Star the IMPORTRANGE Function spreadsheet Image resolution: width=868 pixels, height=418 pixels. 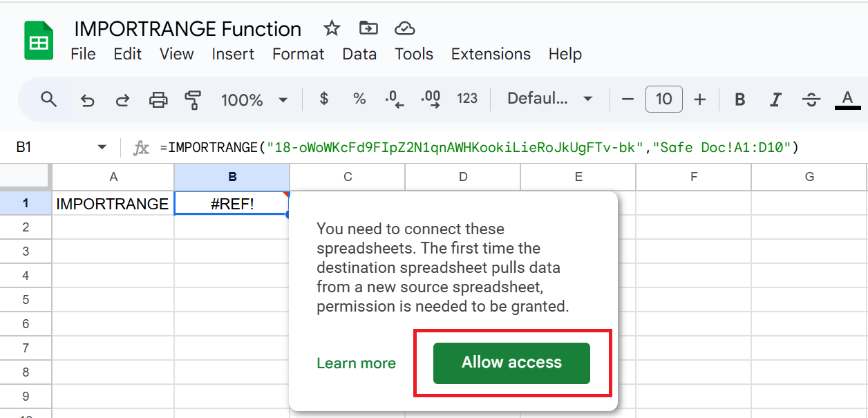(x=332, y=28)
